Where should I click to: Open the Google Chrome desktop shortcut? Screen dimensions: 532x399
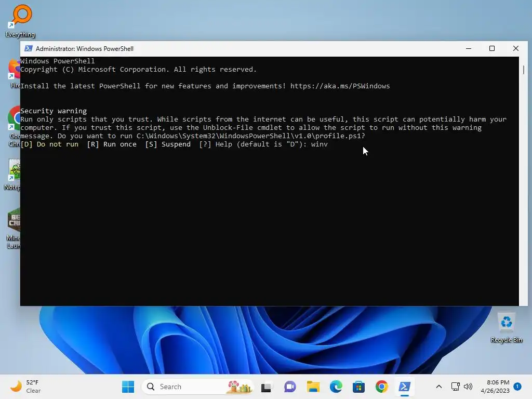coord(14,126)
